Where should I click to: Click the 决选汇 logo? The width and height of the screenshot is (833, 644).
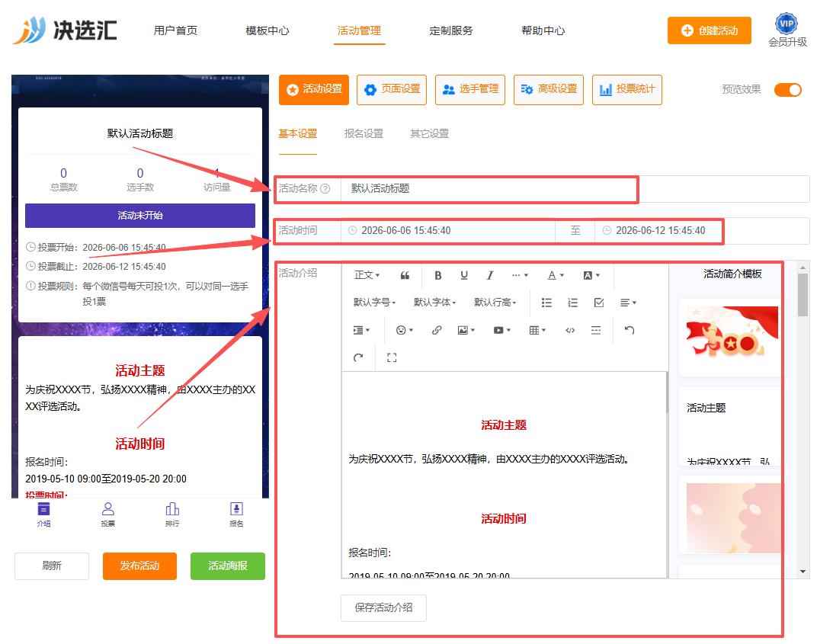64,30
